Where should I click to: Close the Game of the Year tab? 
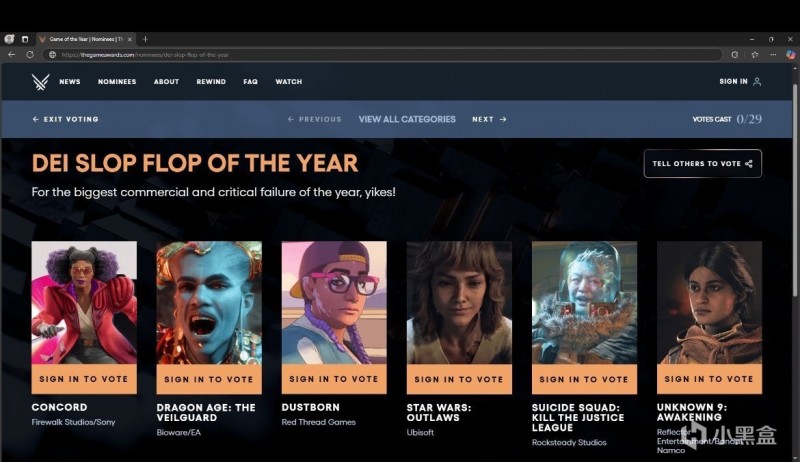[x=130, y=39]
